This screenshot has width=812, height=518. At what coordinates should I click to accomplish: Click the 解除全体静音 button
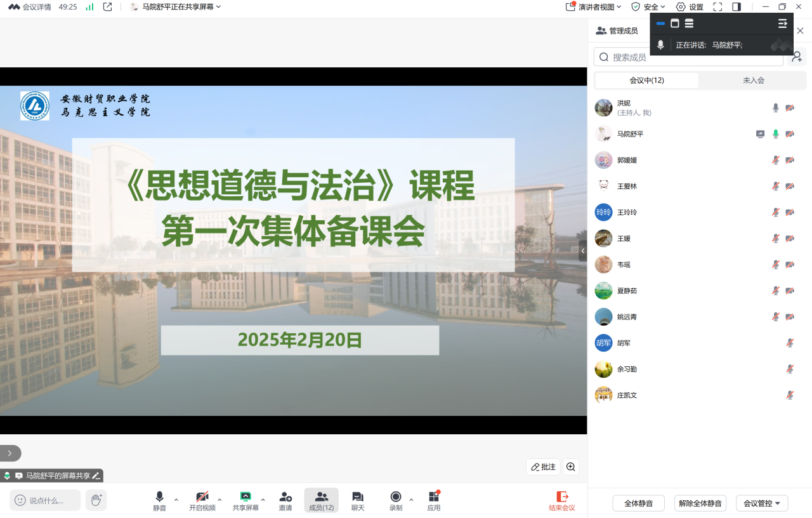click(x=700, y=503)
